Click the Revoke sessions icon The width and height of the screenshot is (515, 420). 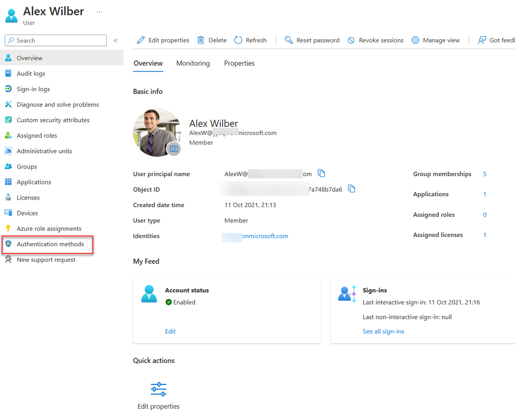pyautogui.click(x=351, y=40)
